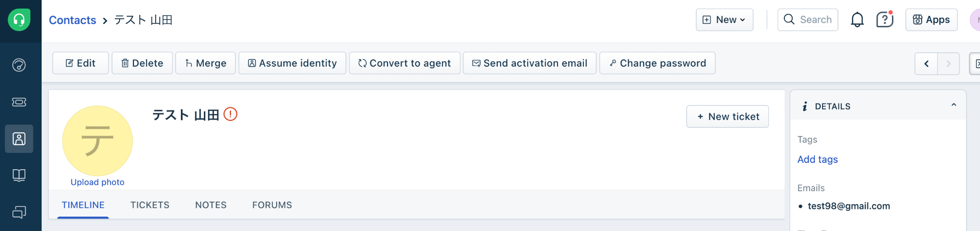Open the notifications bell
The width and height of the screenshot is (980, 231).
point(857,20)
